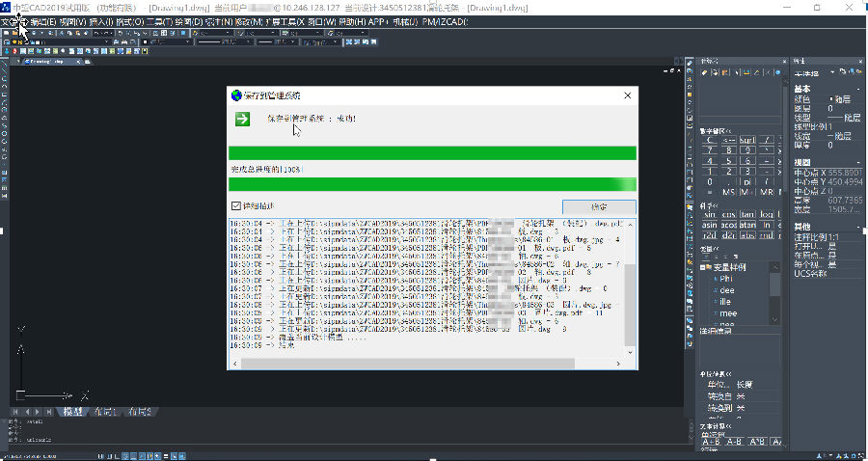Toggle the detailed description checkbox in the dialog
The width and height of the screenshot is (868, 461).
coord(236,206)
